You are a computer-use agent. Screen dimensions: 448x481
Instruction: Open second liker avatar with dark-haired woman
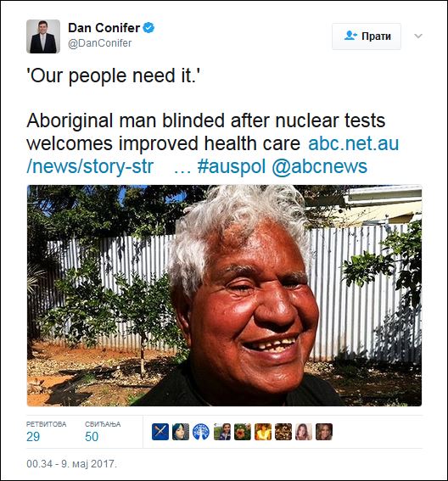coord(181,432)
